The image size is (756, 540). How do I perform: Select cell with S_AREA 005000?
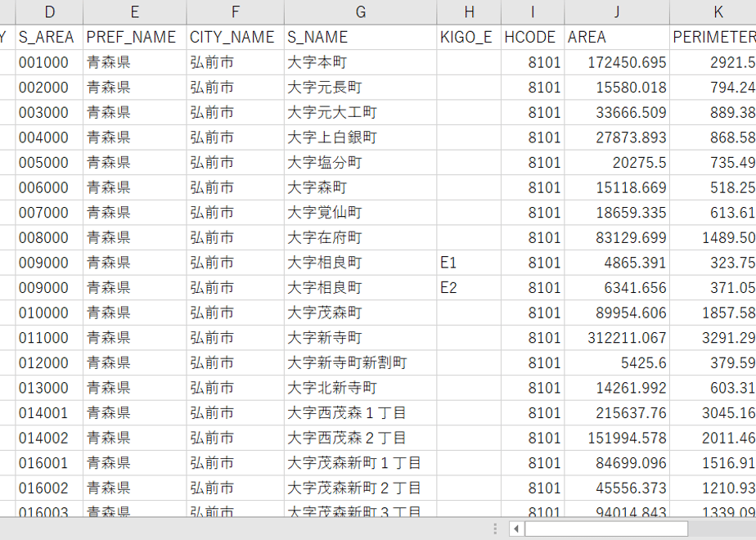[49, 163]
